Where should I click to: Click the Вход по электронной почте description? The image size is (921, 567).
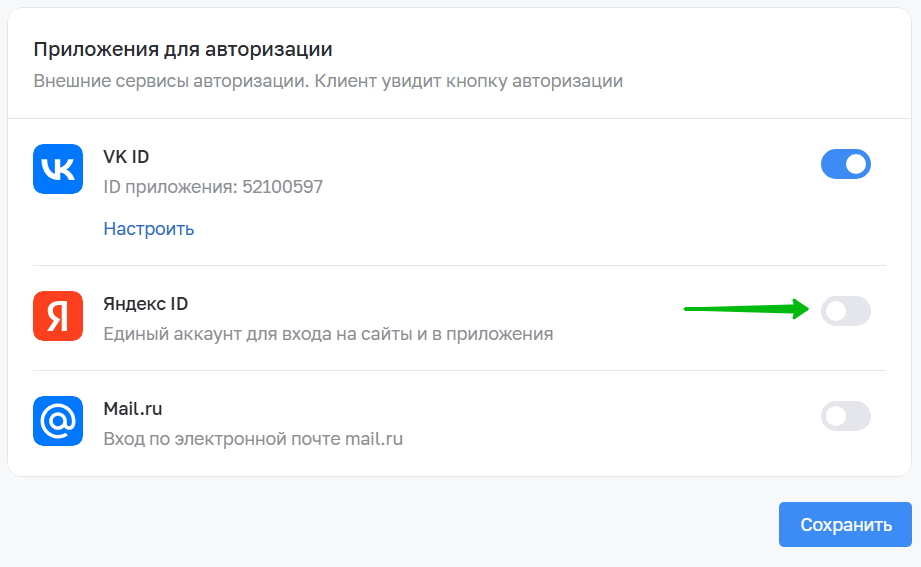[253, 439]
